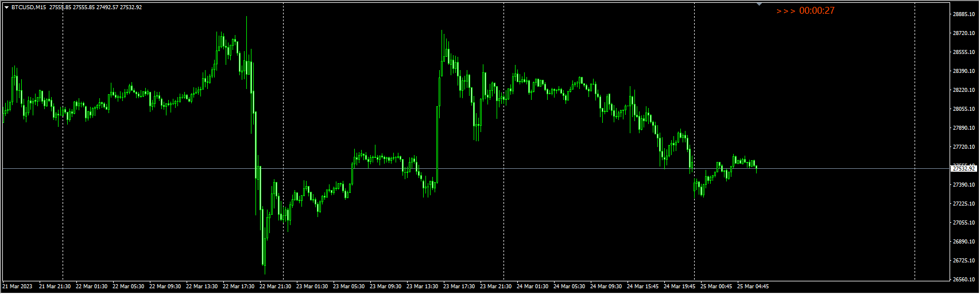980x294 pixels.
Task: Click the 27055.10 price axis label
Action: [x=964, y=223]
